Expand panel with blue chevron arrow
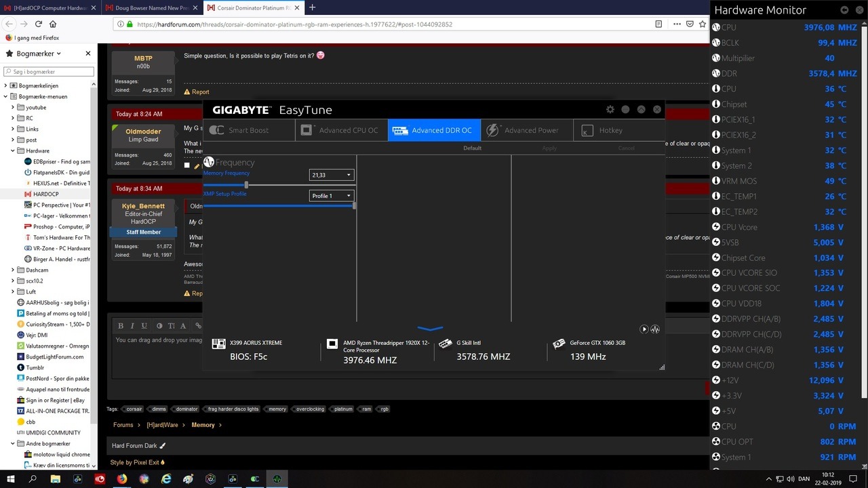Screen dimensions: 868x488 tap(430, 329)
